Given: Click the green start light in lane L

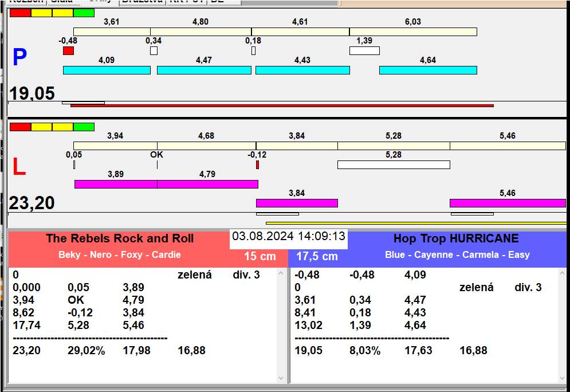Looking at the screenshot, I should click(x=84, y=127).
